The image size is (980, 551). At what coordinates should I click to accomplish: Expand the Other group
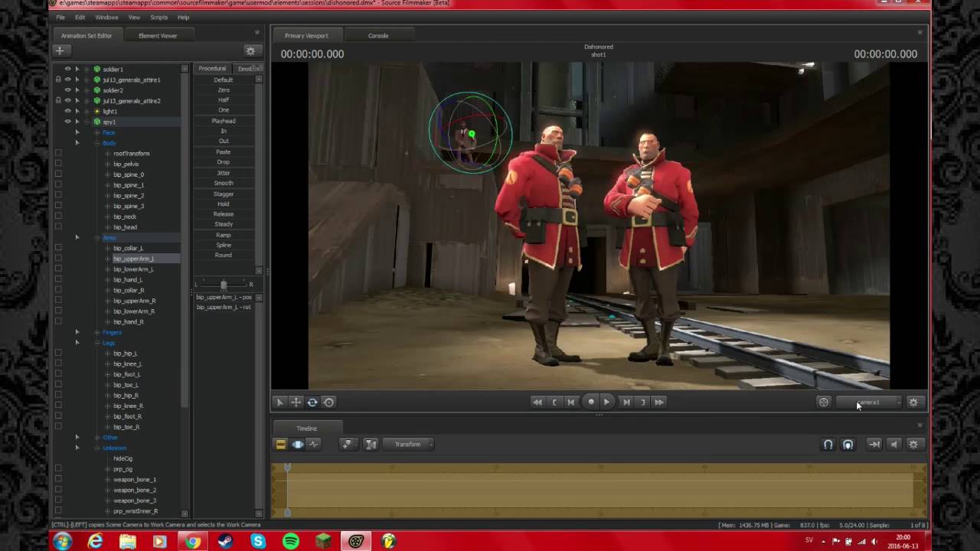click(97, 437)
